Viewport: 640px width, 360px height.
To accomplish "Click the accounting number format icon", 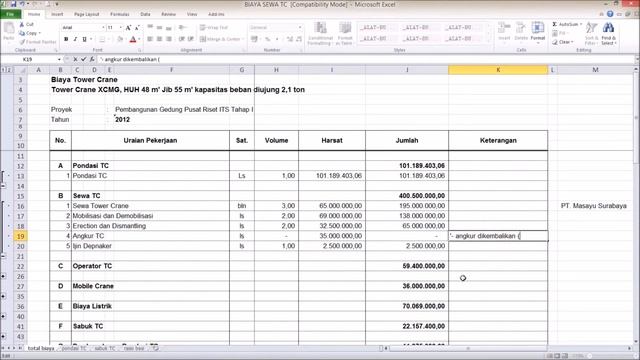I will tap(254, 39).
